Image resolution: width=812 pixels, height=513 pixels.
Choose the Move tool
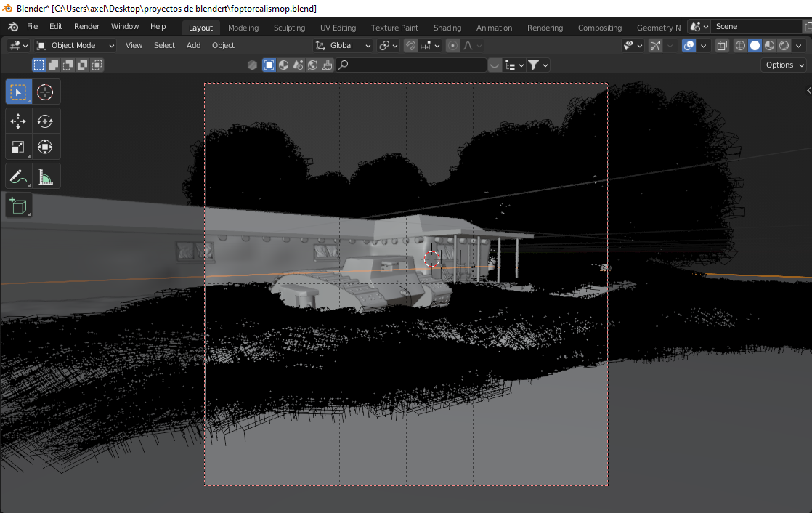[x=18, y=121]
